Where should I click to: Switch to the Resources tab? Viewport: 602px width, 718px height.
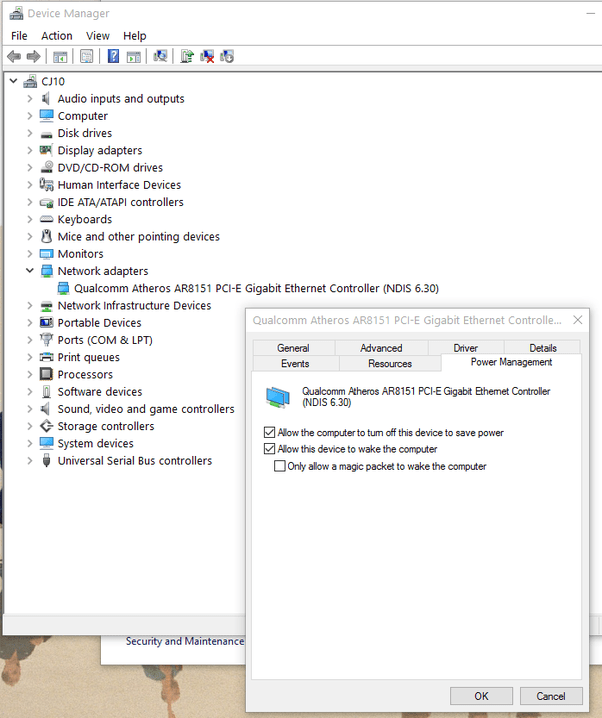[390, 364]
